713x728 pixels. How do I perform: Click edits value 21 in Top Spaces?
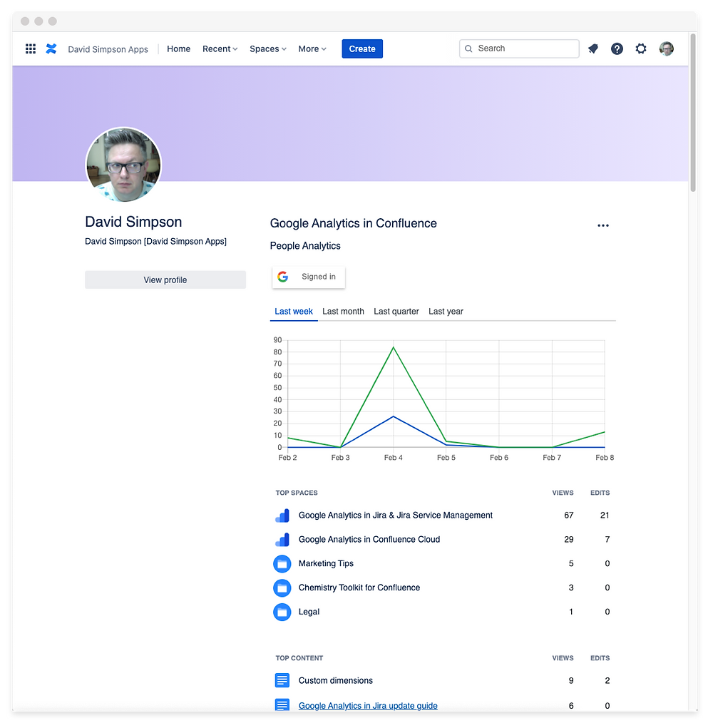click(x=605, y=516)
